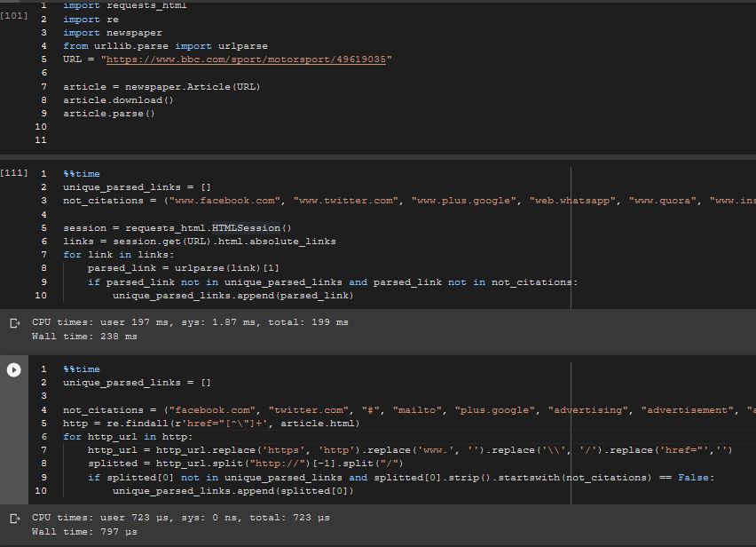This screenshot has width=756, height=547.
Task: Click 'parsed_link = urlparse(link)[1]' line
Action: coord(183,268)
